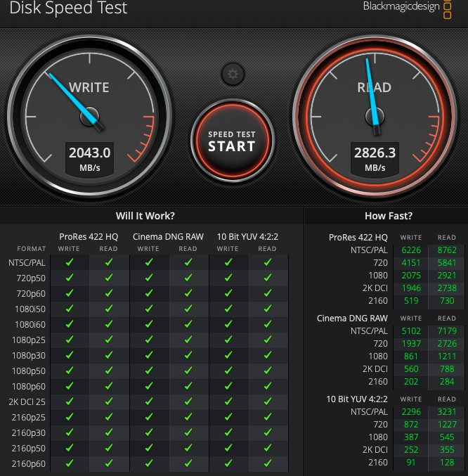Click the NTSC/PAL 10 Bit YUV read checkmark
The image size is (468, 476).
tap(268, 262)
